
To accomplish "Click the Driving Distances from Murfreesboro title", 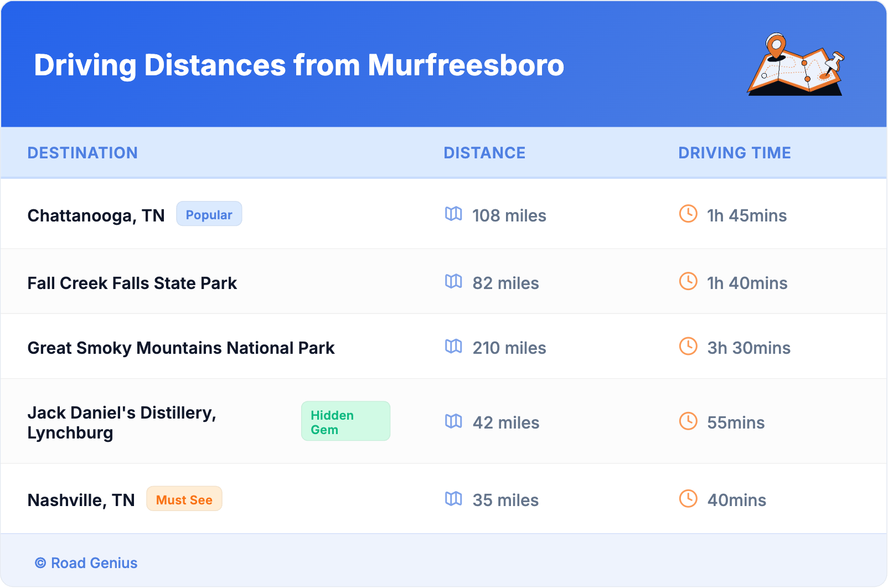I will (299, 65).
